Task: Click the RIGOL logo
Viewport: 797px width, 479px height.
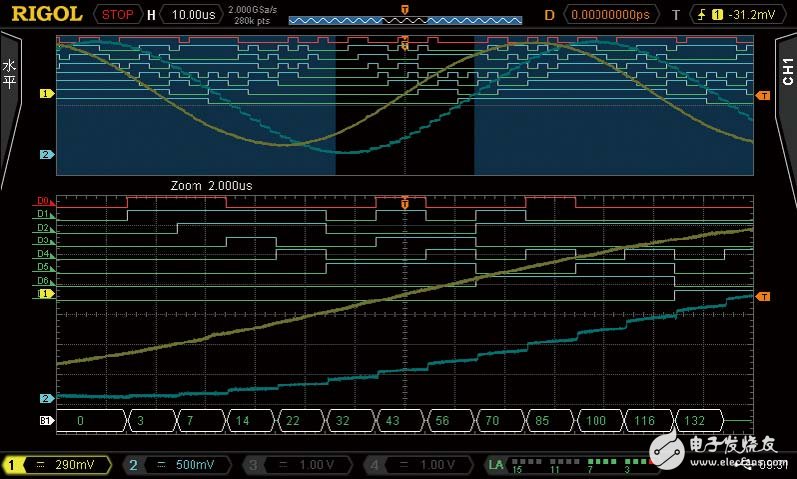Action: 45,14
